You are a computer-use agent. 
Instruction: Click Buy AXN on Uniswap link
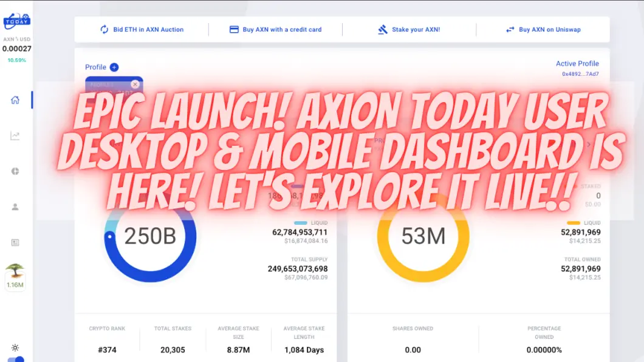click(x=543, y=30)
